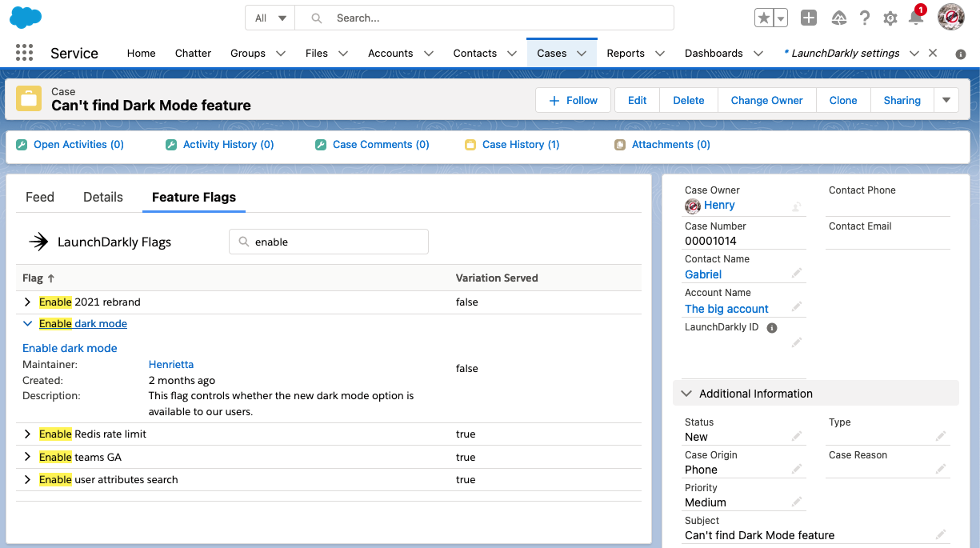Edit Type pencil icon

941,436
